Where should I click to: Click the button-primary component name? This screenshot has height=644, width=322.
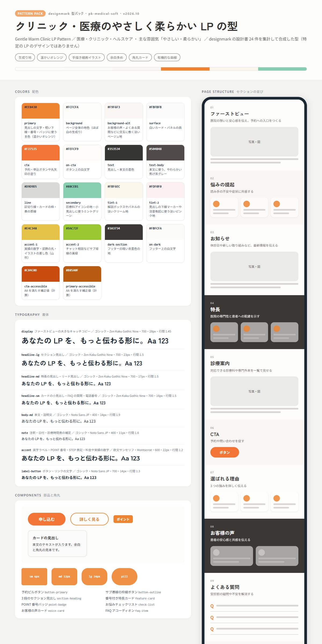[56, 592]
